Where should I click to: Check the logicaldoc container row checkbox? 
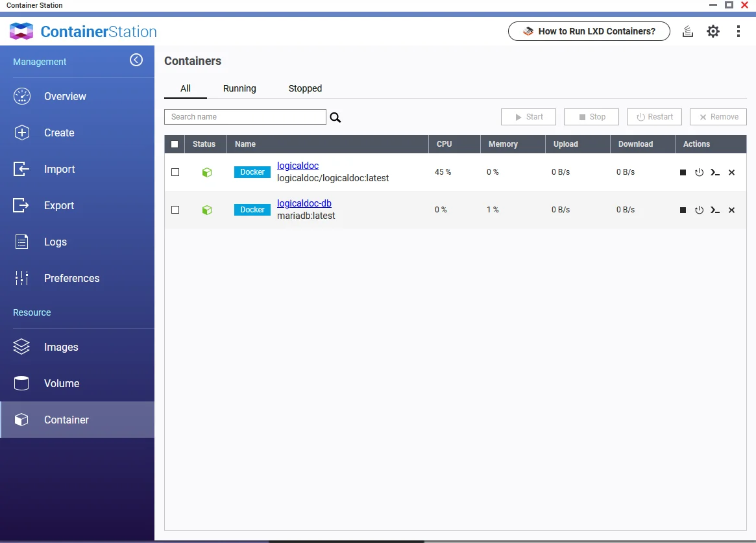click(x=175, y=172)
